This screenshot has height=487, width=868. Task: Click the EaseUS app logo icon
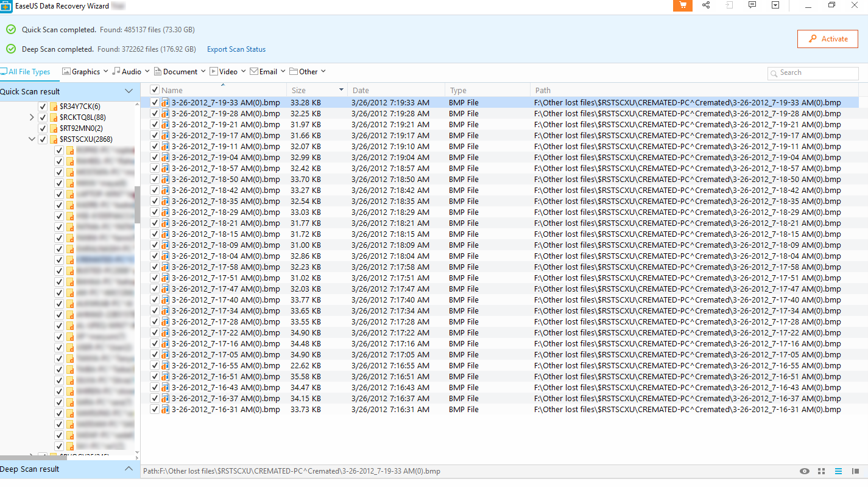pyautogui.click(x=7, y=6)
